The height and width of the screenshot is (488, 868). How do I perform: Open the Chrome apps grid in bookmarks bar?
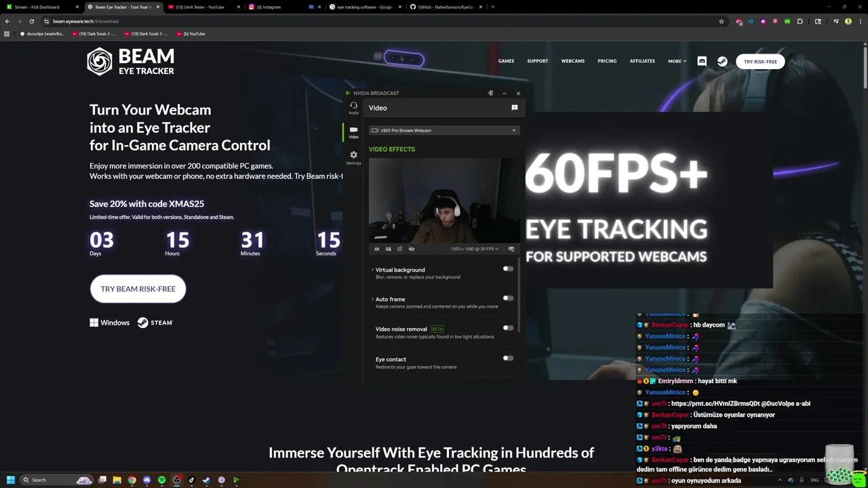(x=7, y=33)
